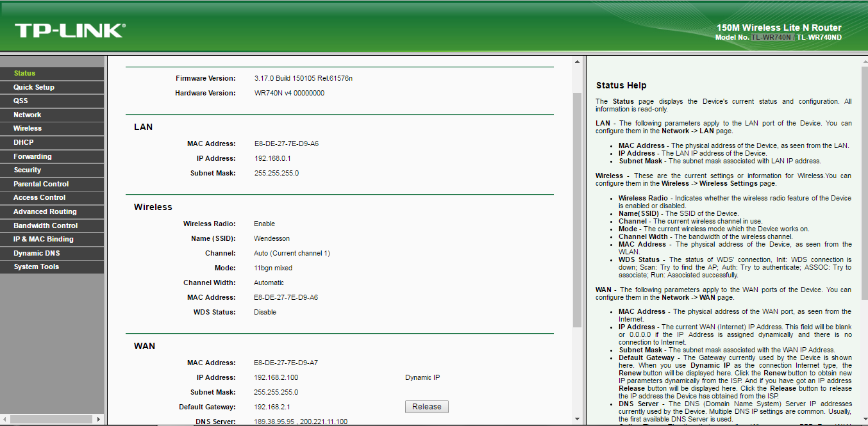This screenshot has height=426, width=868.
Task: Open System Tools menu
Action: point(51,267)
